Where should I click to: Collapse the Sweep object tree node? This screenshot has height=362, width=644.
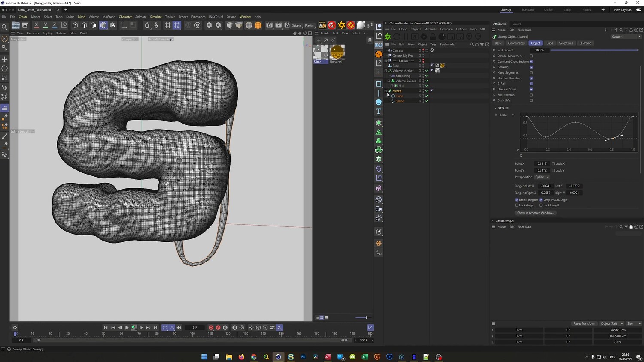coord(386,91)
